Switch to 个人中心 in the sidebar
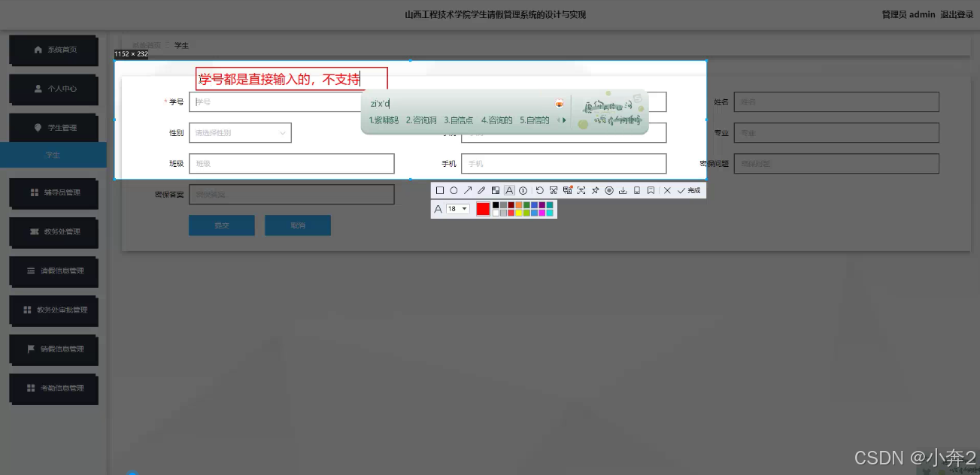The height and width of the screenshot is (475, 980). (53, 89)
